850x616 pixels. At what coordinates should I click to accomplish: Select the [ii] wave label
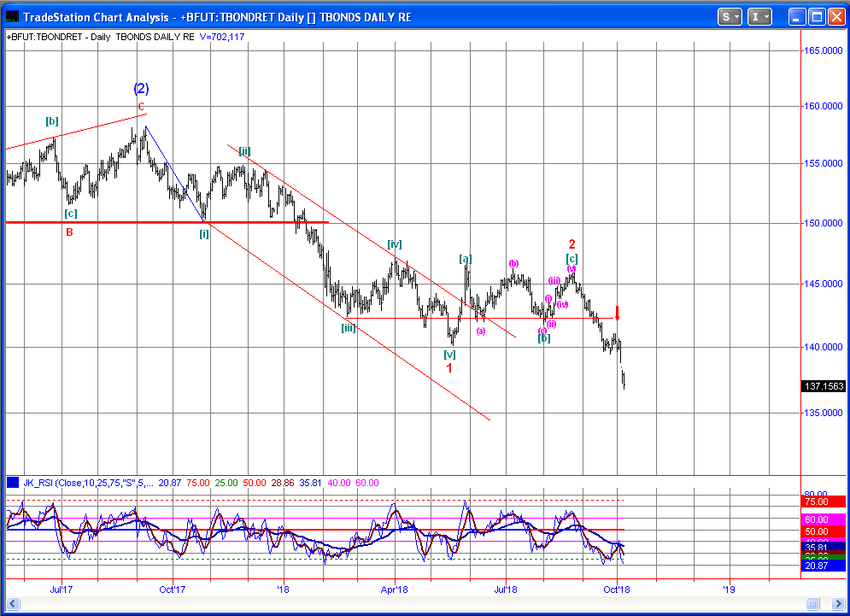(245, 151)
